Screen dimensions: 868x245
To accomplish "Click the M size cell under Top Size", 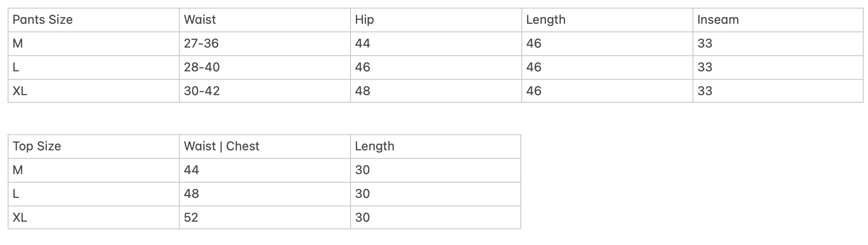I will [x=18, y=170].
